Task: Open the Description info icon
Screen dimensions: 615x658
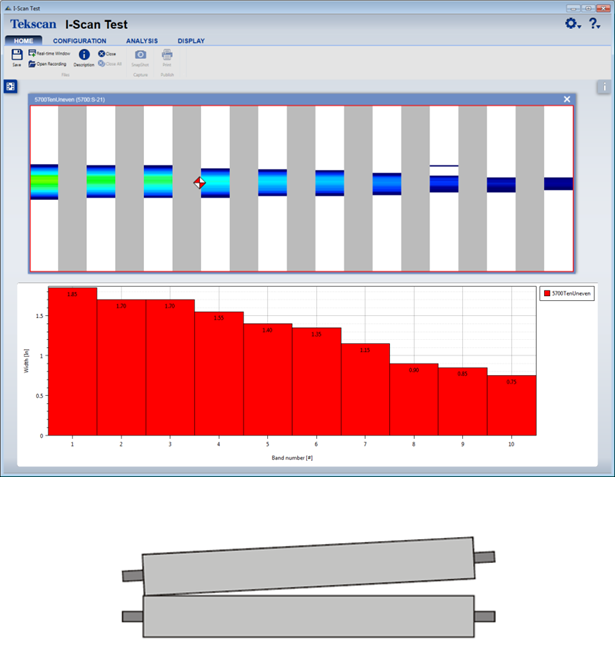Action: click(84, 55)
